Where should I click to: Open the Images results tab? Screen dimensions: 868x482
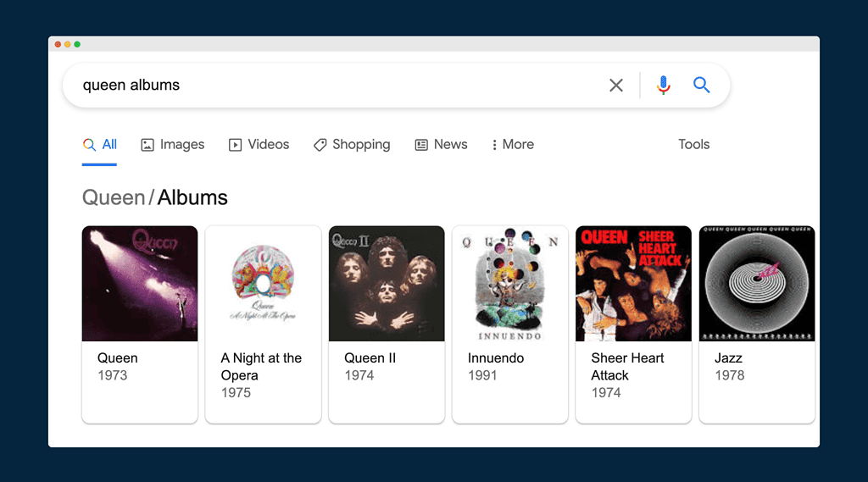pos(173,145)
